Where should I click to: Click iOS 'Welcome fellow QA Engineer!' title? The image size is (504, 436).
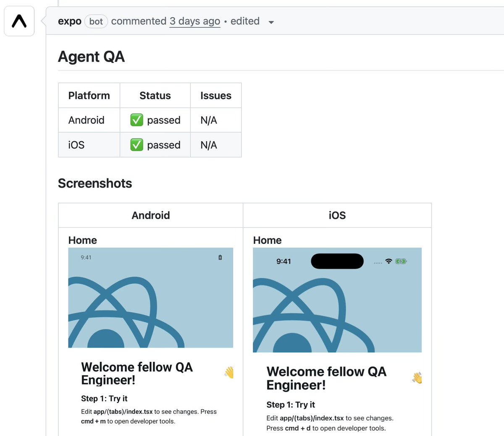pyautogui.click(x=326, y=378)
